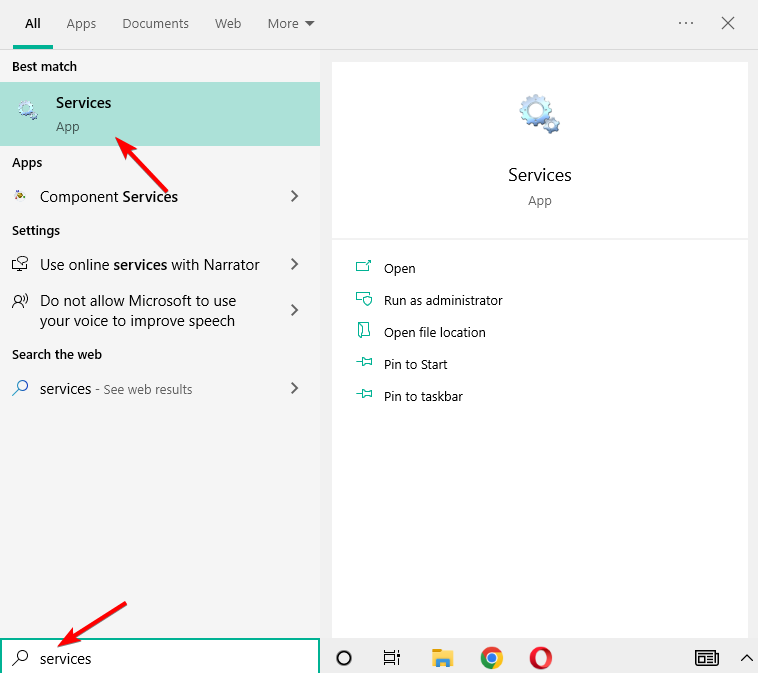758x673 pixels.
Task: Launch Opera browser from the taskbar
Action: (x=540, y=658)
